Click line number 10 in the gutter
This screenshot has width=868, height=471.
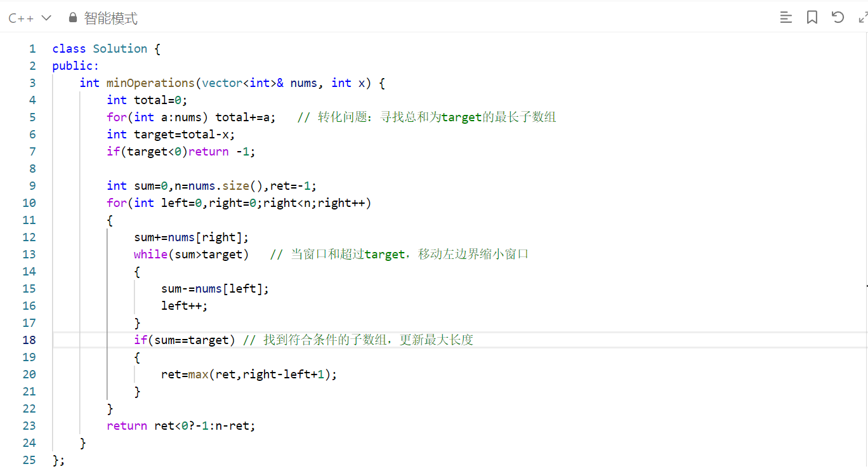[29, 203]
